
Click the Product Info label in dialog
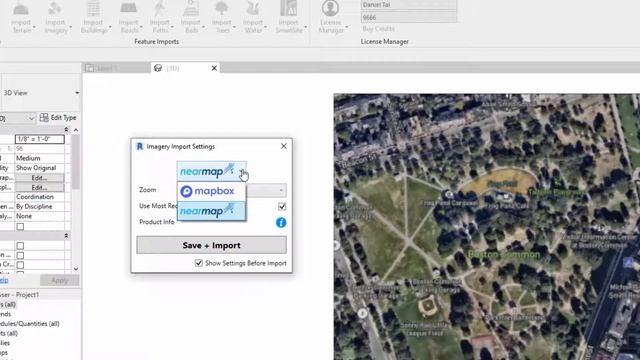pyautogui.click(x=157, y=222)
